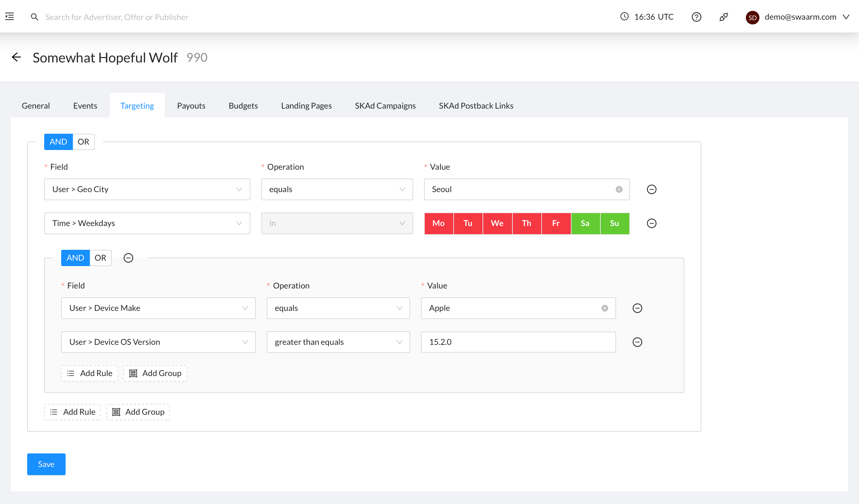This screenshot has width=859, height=504.
Task: Clear the Apple value with its x icon
Action: coord(604,308)
